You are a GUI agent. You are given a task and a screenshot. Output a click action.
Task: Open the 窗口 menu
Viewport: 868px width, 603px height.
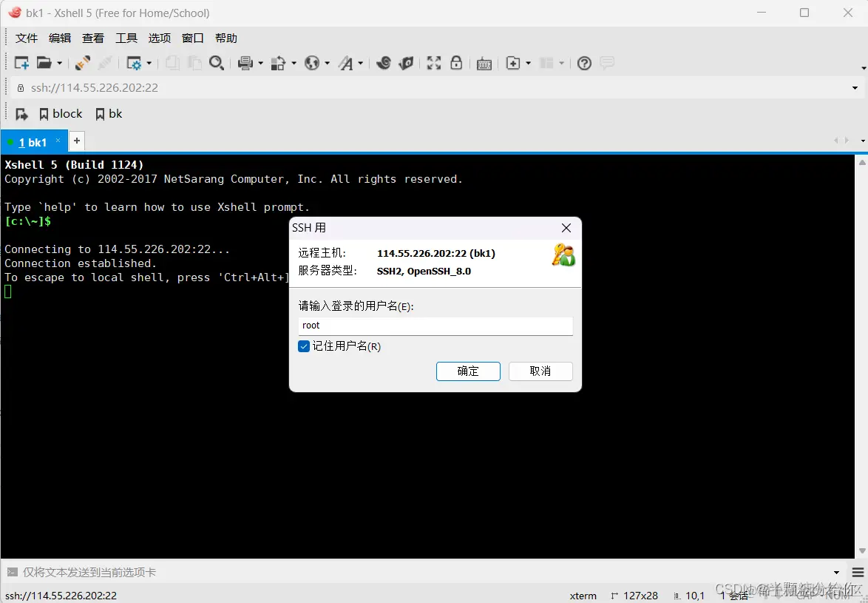[x=193, y=38]
